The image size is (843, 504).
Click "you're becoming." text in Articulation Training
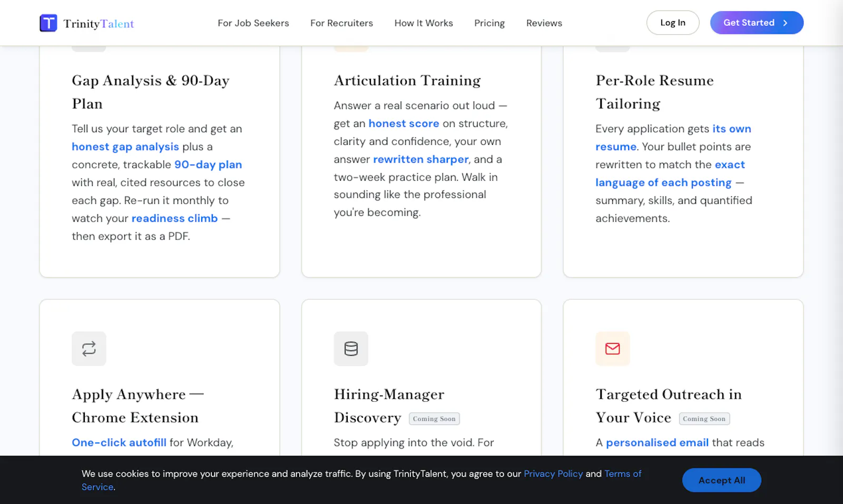tap(377, 213)
